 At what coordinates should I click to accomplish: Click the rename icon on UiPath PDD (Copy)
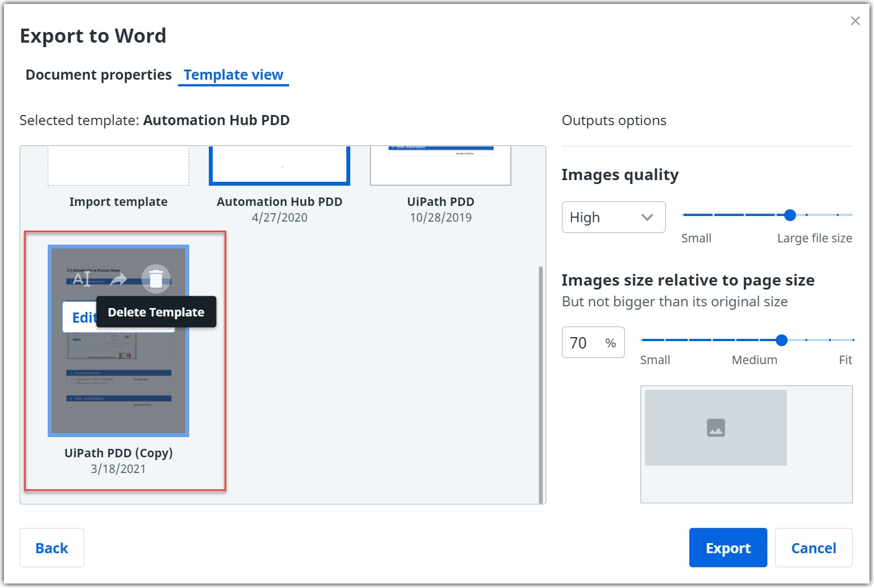pos(82,278)
